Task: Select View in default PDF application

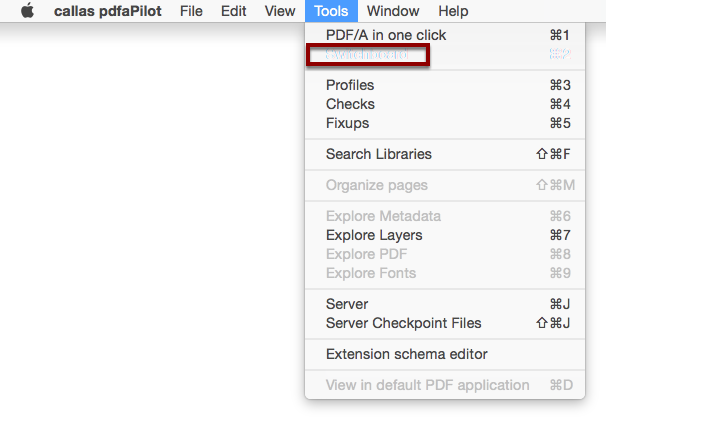Action: (x=445, y=385)
